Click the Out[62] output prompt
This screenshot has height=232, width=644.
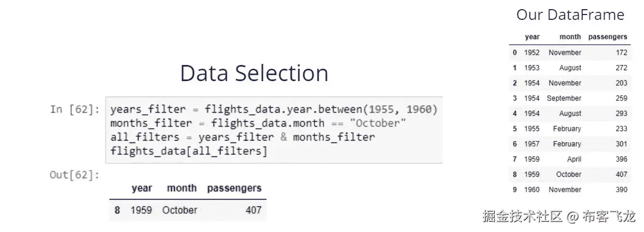tap(75, 175)
